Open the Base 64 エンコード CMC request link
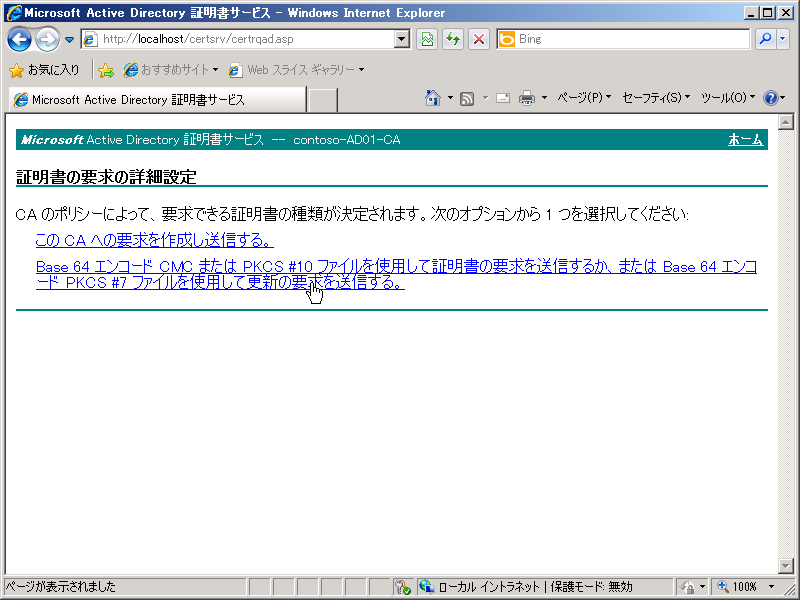This screenshot has width=800, height=600. tap(396, 274)
